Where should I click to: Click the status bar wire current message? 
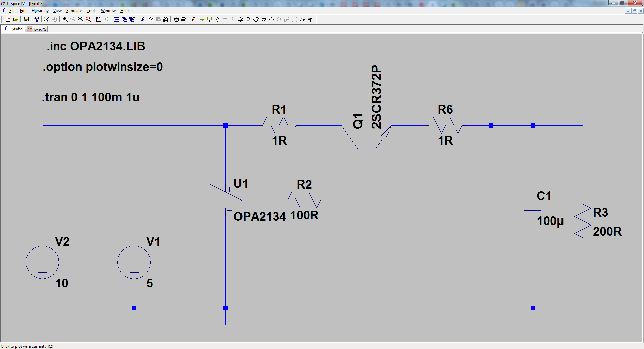27,346
